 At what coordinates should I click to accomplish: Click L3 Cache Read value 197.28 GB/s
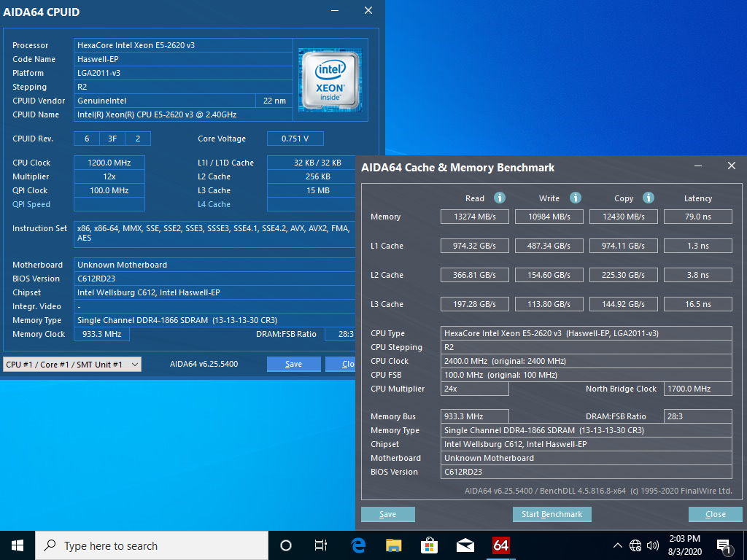(474, 304)
